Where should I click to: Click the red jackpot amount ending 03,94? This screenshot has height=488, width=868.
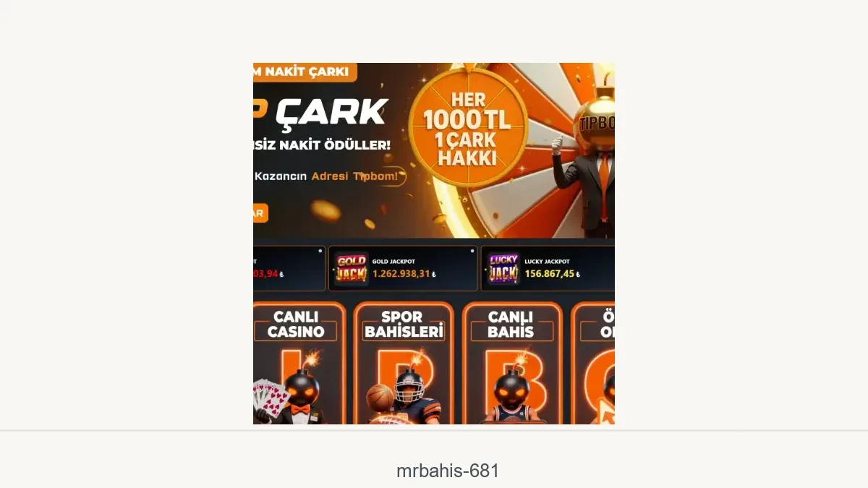point(265,274)
